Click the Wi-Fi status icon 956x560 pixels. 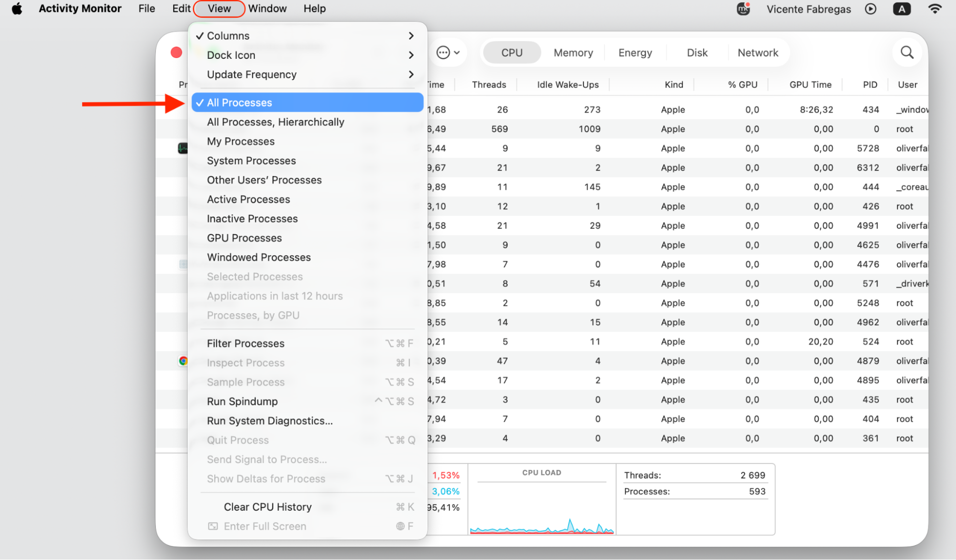tap(934, 9)
